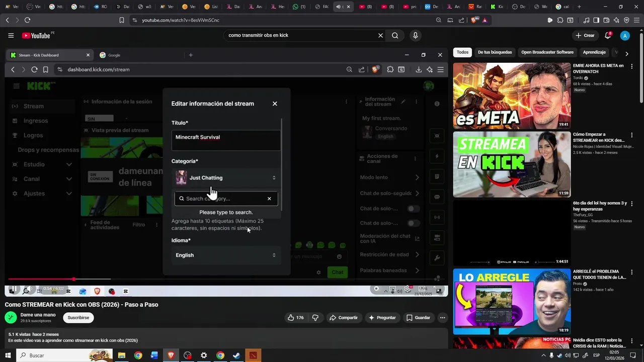Share the video via Compartir

click(343, 318)
